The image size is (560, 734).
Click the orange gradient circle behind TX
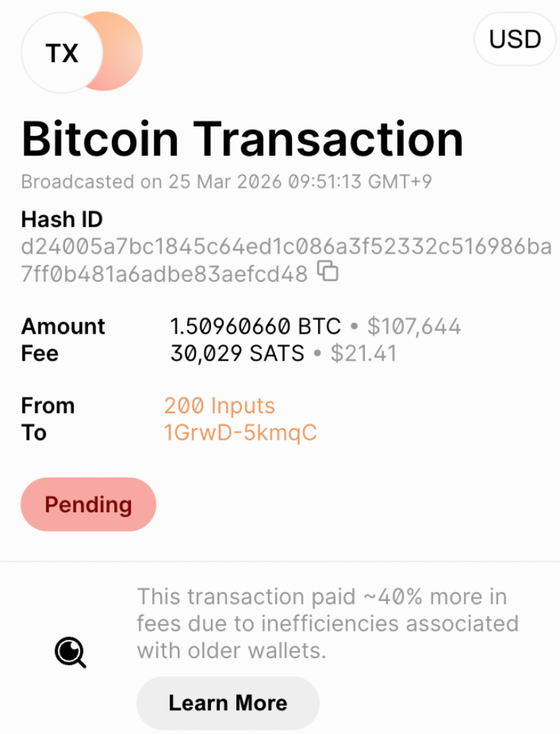coord(124,51)
